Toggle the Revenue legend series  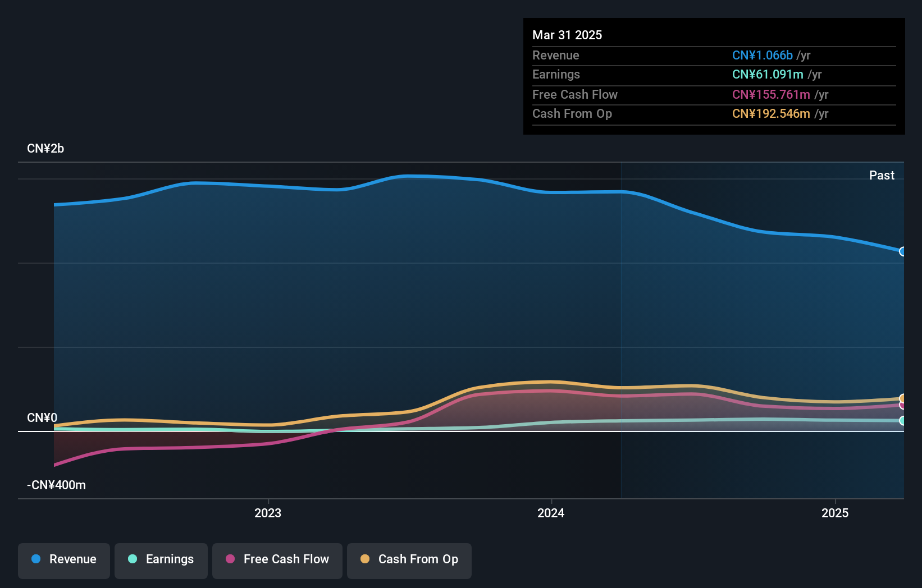click(x=64, y=560)
